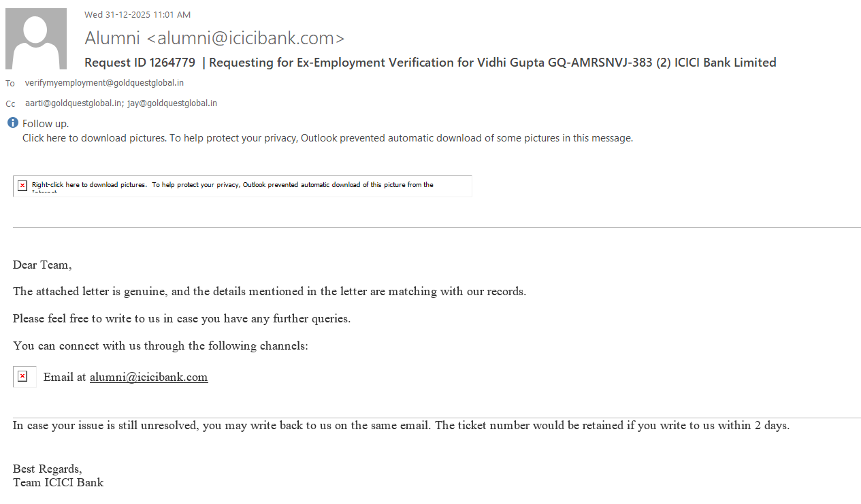Image resolution: width=861 pixels, height=504 pixels.
Task: Click the "In case your issue is still unresolved" line
Action: click(x=400, y=426)
